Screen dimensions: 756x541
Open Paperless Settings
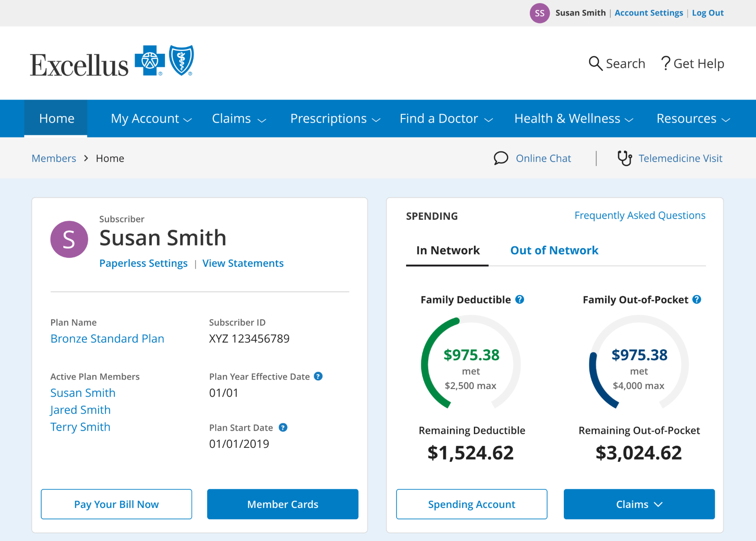[143, 263]
